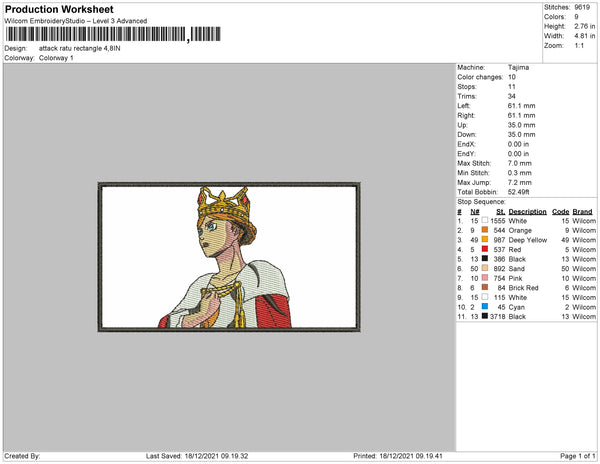The height and width of the screenshot is (464, 600).
Task: Click the Left value '61.1 mm'
Action: click(x=522, y=106)
